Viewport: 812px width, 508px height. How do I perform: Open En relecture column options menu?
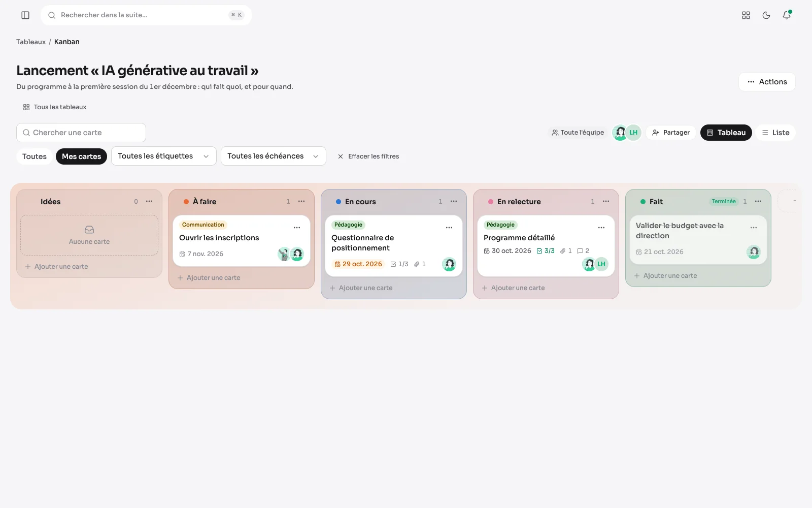[606, 202]
